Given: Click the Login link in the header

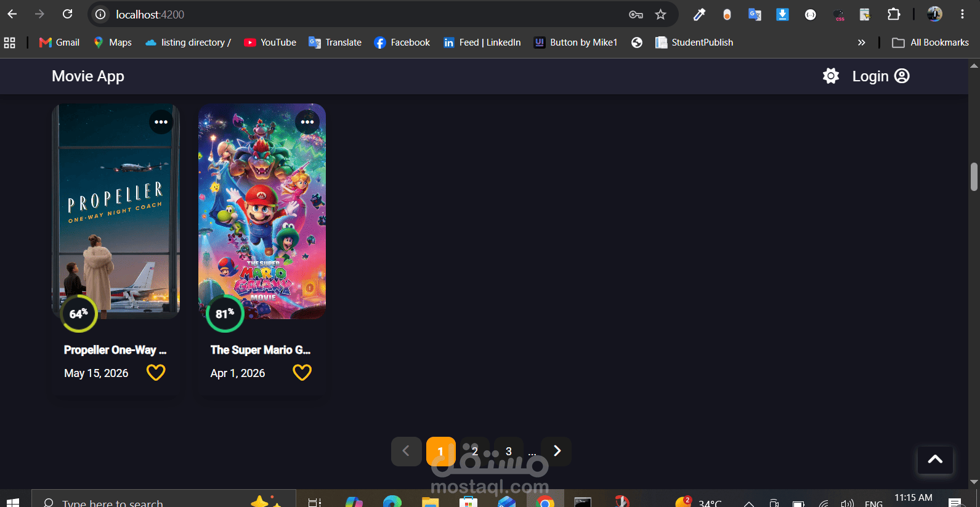Looking at the screenshot, I should [x=881, y=76].
